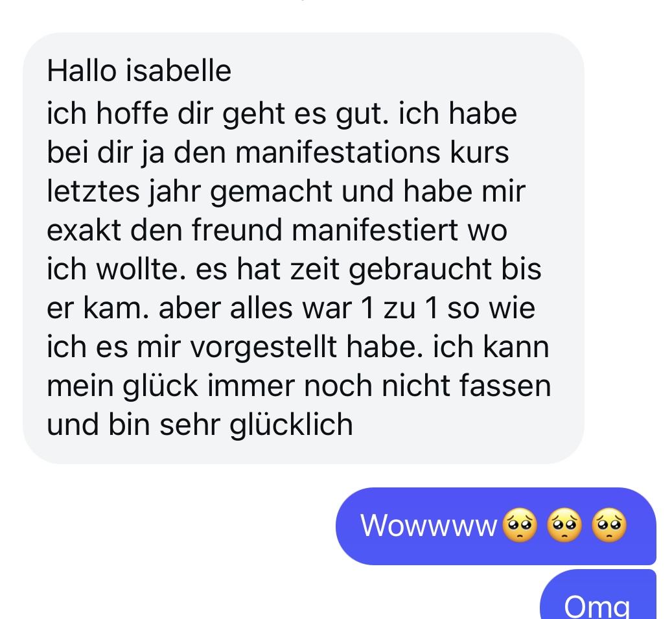This screenshot has width=672, height=619.
Task: Click the word 'vorgestellt' in the message
Action: (x=263, y=347)
